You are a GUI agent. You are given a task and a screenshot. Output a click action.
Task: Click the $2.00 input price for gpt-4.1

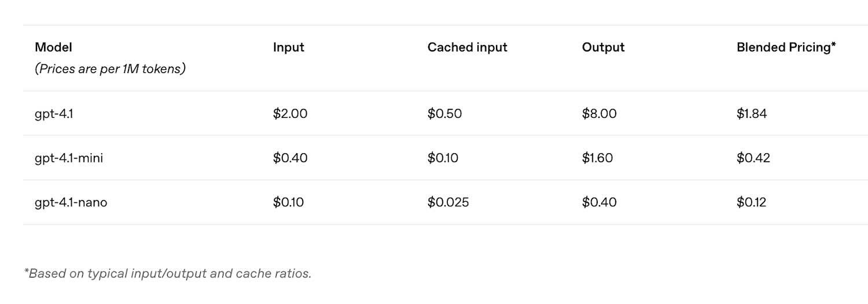[x=290, y=114]
